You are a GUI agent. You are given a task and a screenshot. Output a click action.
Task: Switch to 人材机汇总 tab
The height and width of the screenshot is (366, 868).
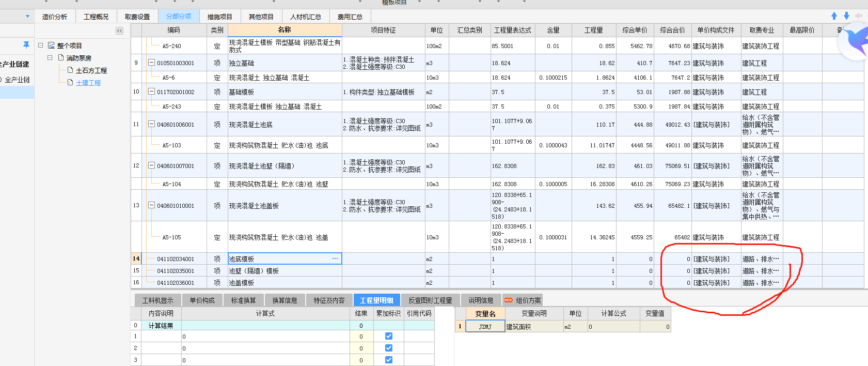click(306, 17)
